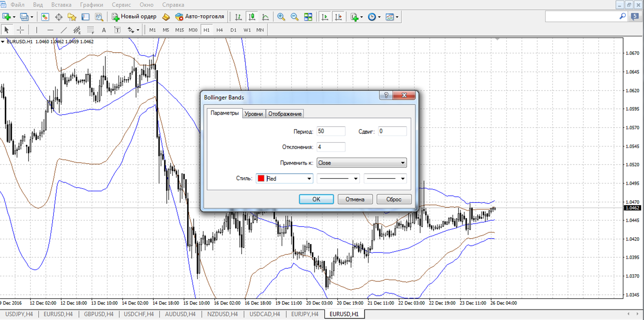Image resolution: width=644 pixels, height=320 pixels.
Task: Zoom out the chart
Action: pyautogui.click(x=294, y=17)
